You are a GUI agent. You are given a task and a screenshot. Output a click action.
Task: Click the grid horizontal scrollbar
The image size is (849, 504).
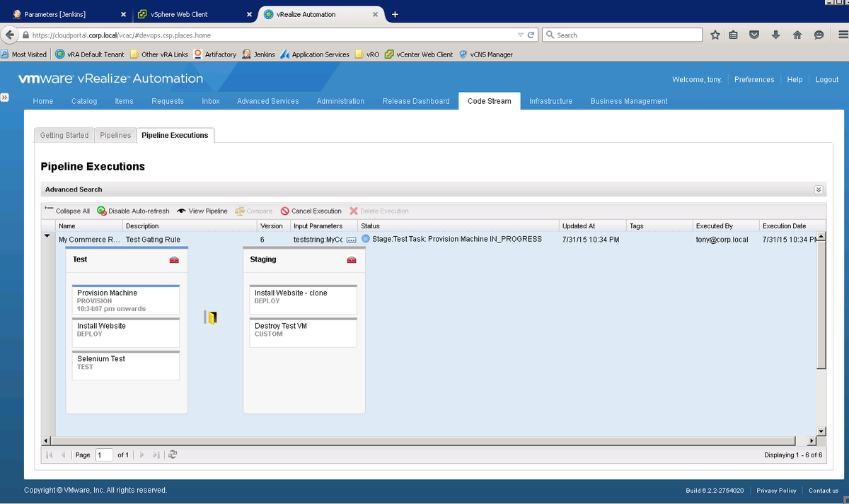(424, 441)
